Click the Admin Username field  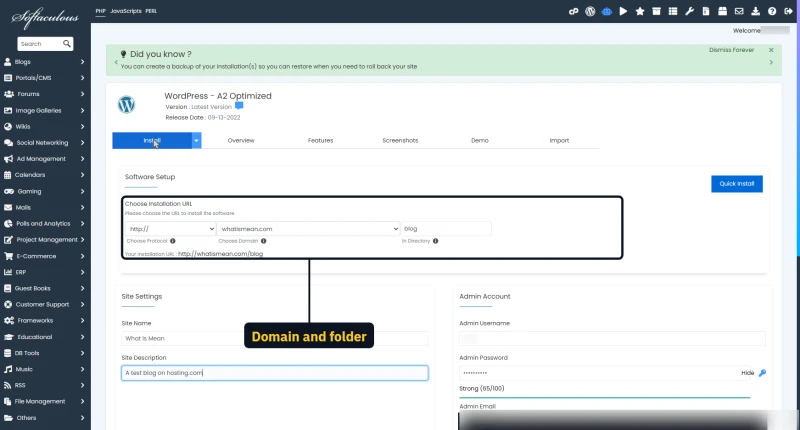click(x=612, y=338)
